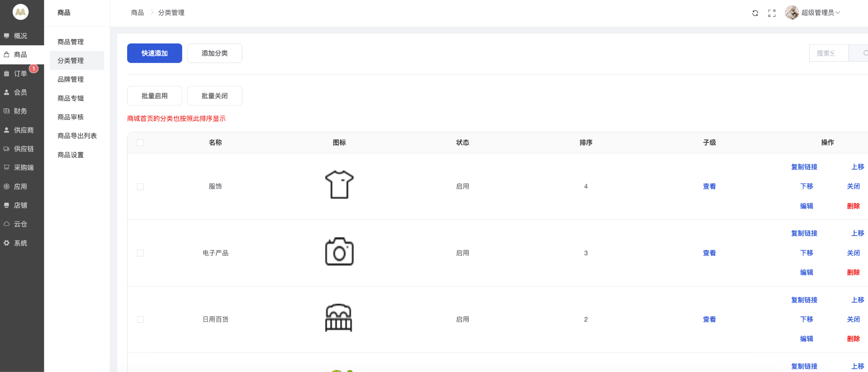This screenshot has height=372, width=868.
Task: Open the 系统 settings gear item
Action: pos(20,243)
